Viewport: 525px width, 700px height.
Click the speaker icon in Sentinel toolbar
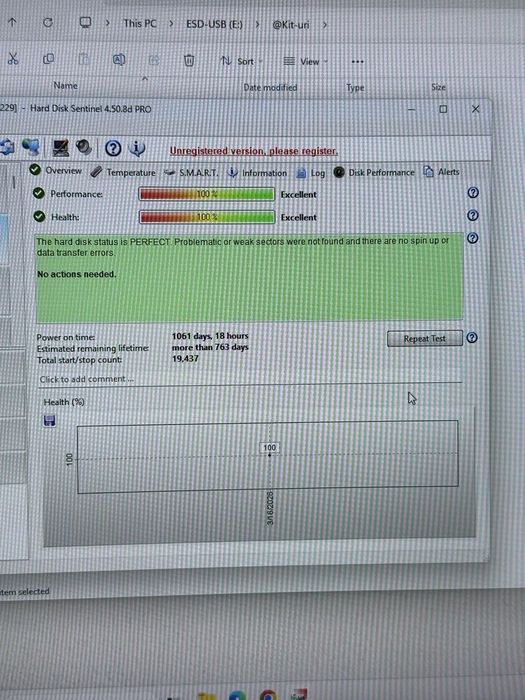83,147
